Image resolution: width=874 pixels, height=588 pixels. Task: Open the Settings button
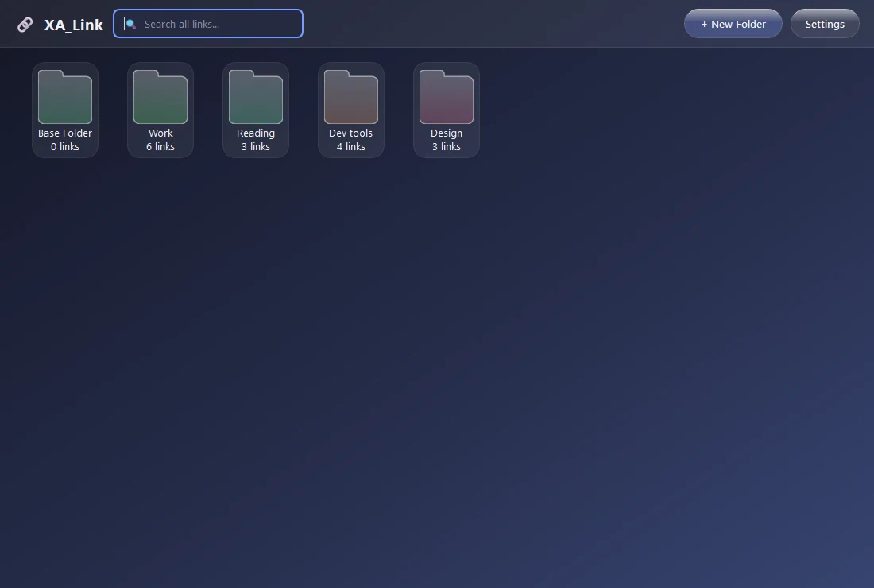[x=825, y=24]
